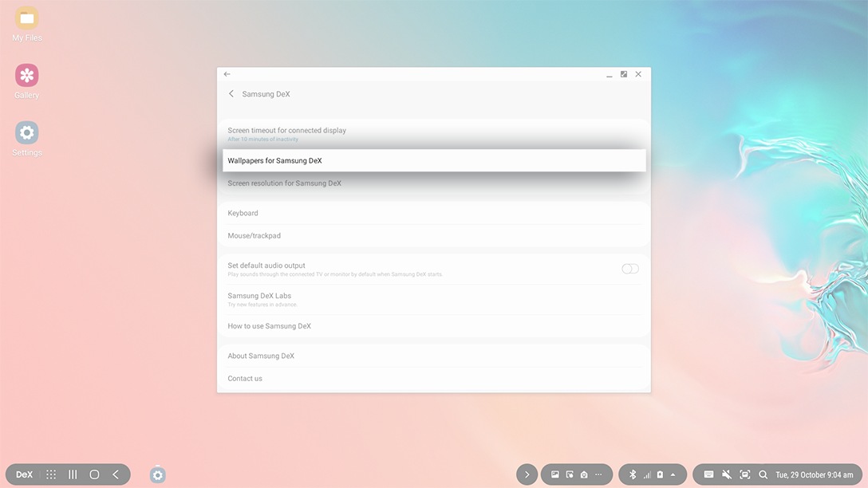Click the screen capture icon

tap(745, 474)
